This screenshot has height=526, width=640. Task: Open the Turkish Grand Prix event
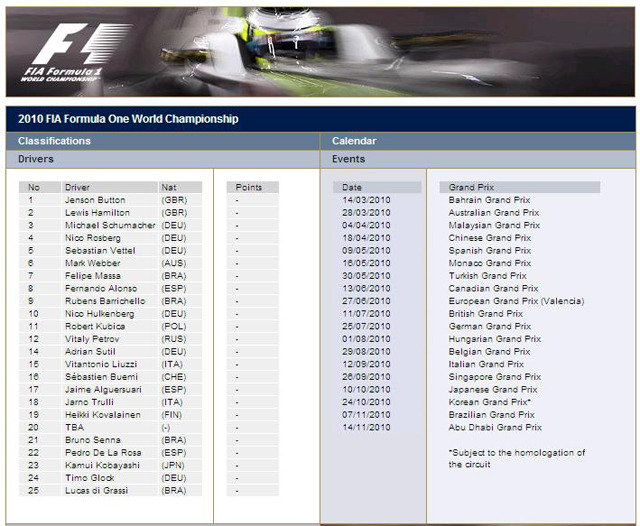point(487,276)
